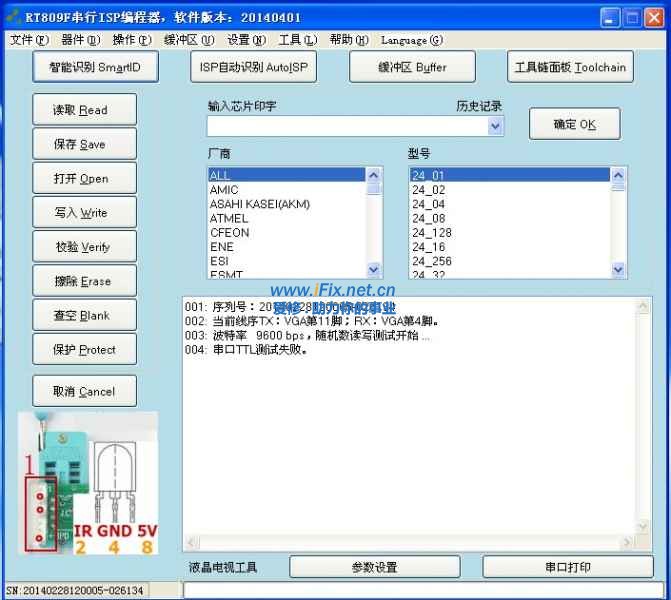
Task: Click the 参数设置 button
Action: click(375, 567)
